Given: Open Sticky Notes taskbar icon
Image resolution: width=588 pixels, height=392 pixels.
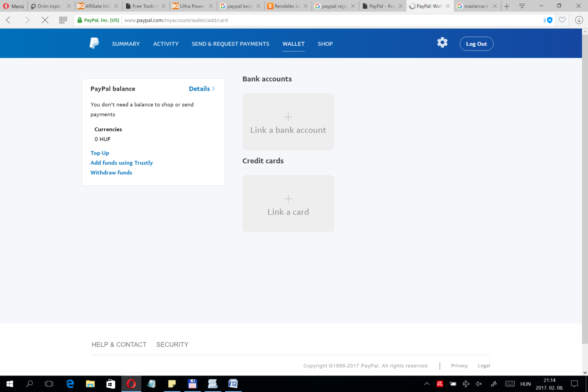Looking at the screenshot, I should click(x=172, y=384).
